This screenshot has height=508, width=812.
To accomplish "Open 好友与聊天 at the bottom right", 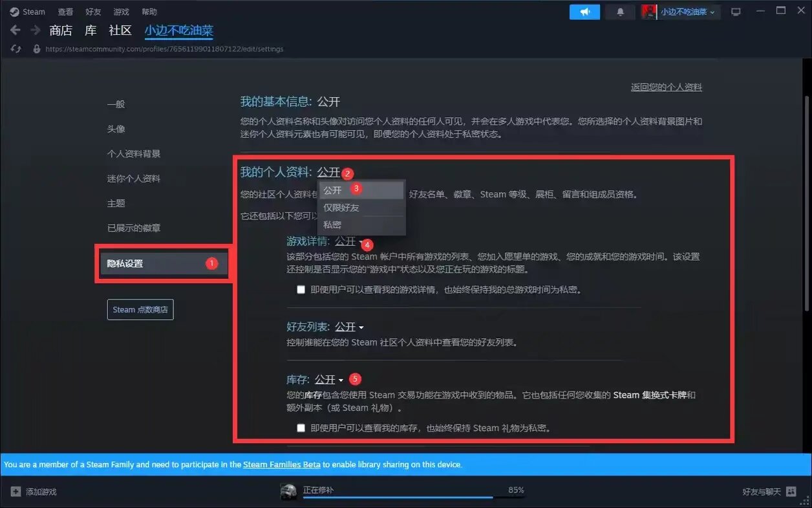I will click(x=762, y=492).
